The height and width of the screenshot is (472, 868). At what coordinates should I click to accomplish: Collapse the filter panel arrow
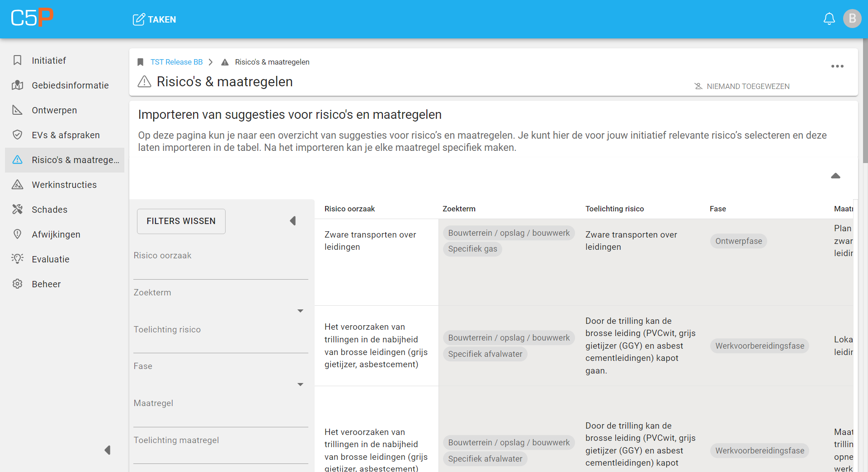click(293, 221)
